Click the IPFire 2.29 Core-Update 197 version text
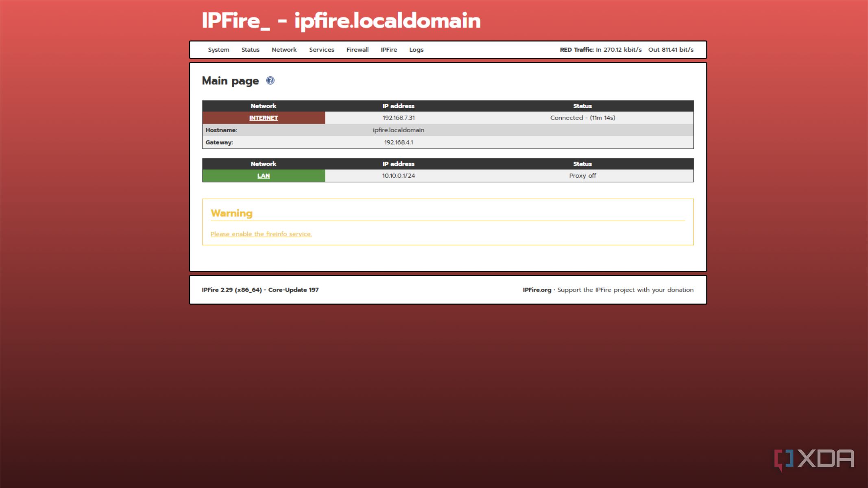This screenshot has width=868, height=488. pyautogui.click(x=260, y=290)
